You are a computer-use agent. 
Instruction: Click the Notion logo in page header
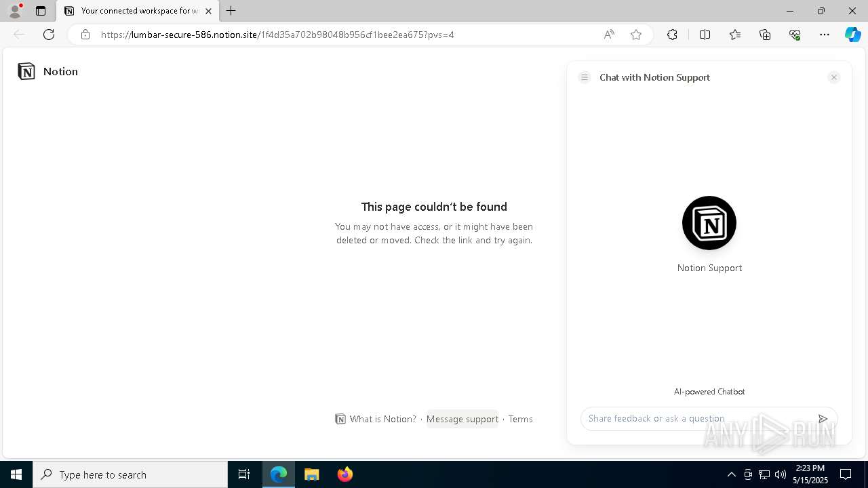pos(26,71)
